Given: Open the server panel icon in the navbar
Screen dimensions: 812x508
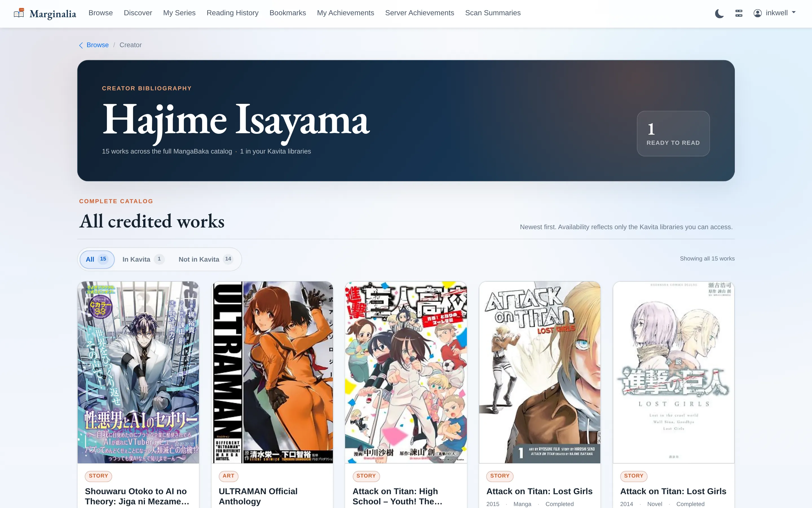Looking at the screenshot, I should tap(738, 13).
